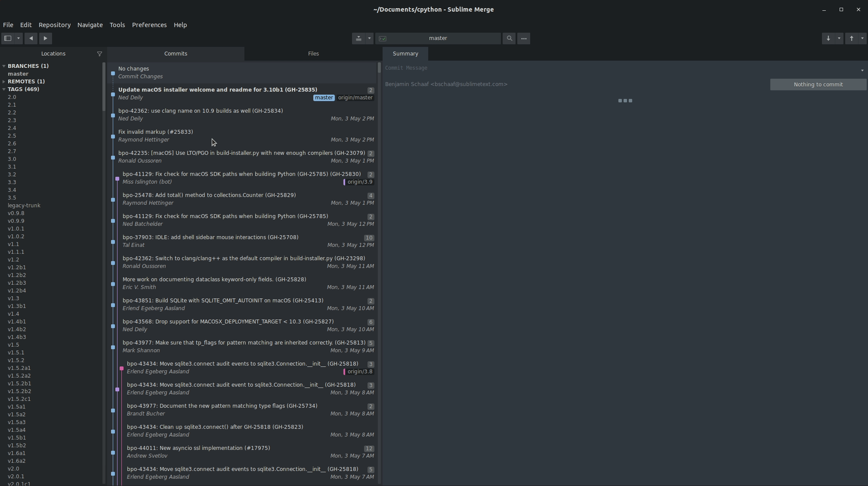Collapse the TAGS section
The height and width of the screenshot is (486, 868).
tap(4, 89)
